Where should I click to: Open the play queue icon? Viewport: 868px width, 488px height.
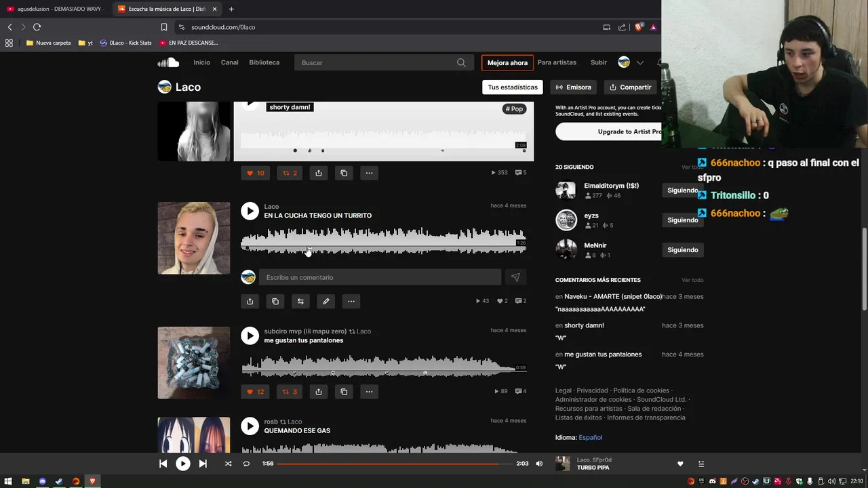[701, 464]
